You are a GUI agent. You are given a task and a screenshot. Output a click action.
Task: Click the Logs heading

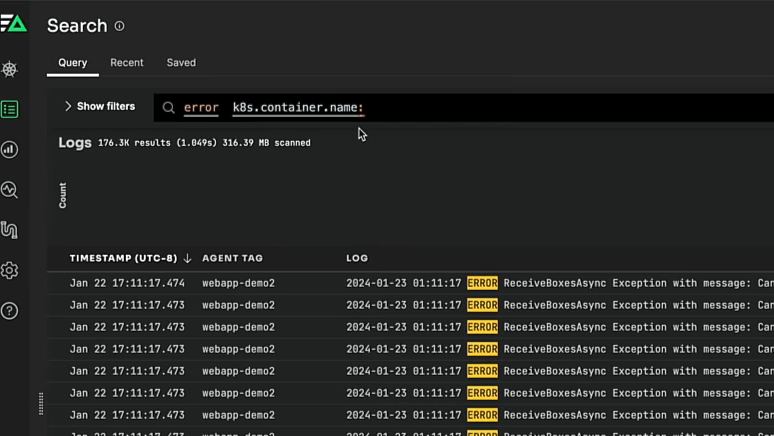point(75,143)
